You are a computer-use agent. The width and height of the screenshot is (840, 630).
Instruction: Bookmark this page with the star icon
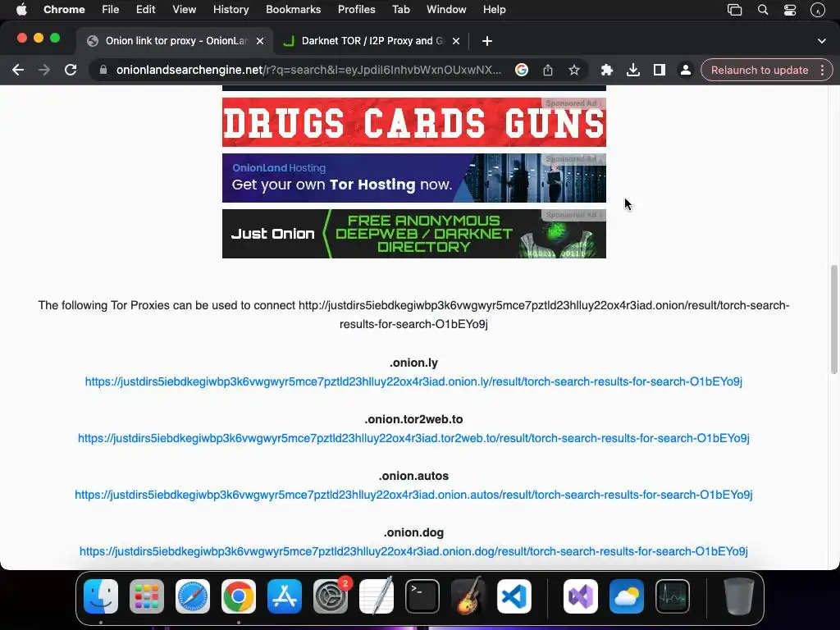click(573, 71)
